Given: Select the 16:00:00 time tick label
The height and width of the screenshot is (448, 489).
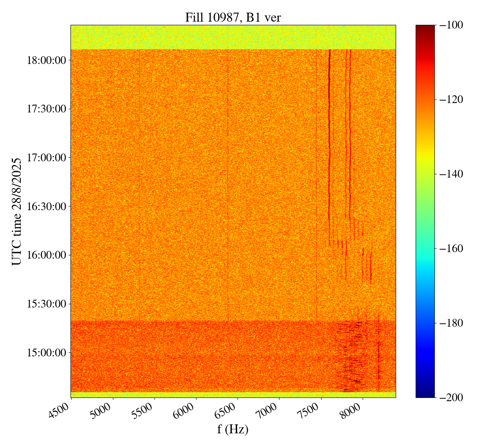Looking at the screenshot, I should click(x=46, y=255).
